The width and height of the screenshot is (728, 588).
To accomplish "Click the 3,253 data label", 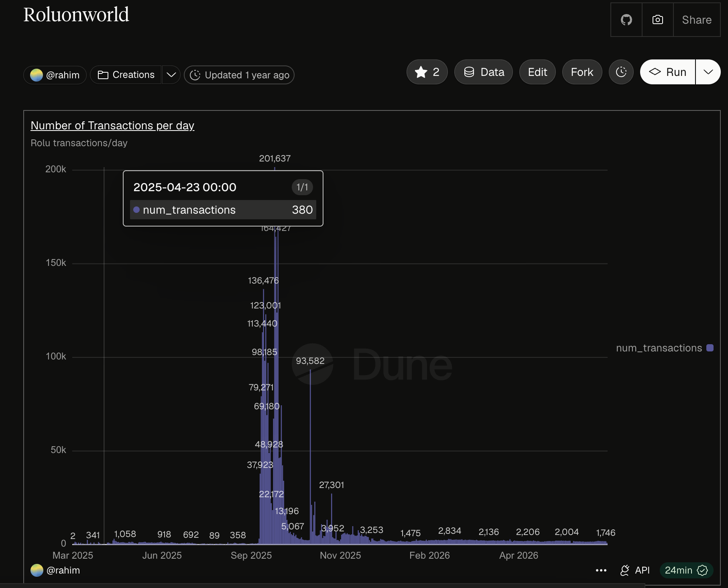I will [x=372, y=530].
